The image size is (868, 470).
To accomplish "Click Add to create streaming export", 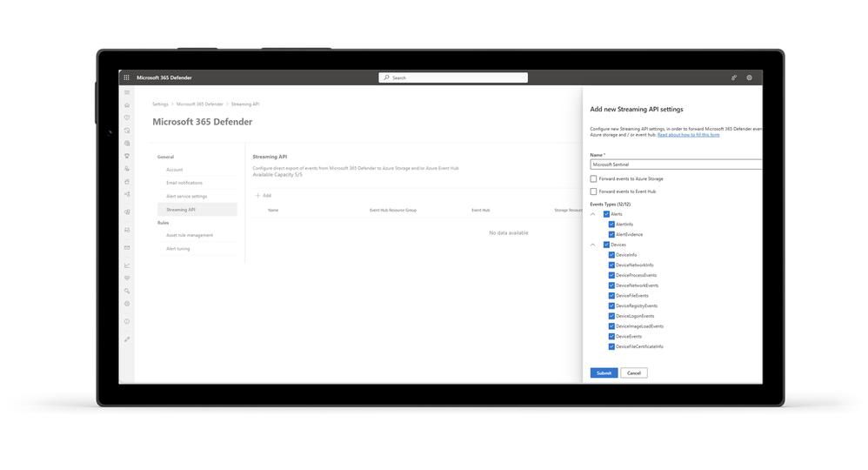I will 263,196.
